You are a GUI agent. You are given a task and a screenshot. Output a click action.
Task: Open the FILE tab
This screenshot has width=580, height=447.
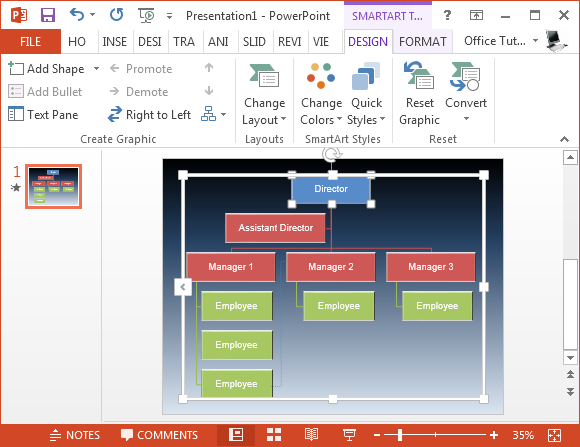pyautogui.click(x=30, y=41)
